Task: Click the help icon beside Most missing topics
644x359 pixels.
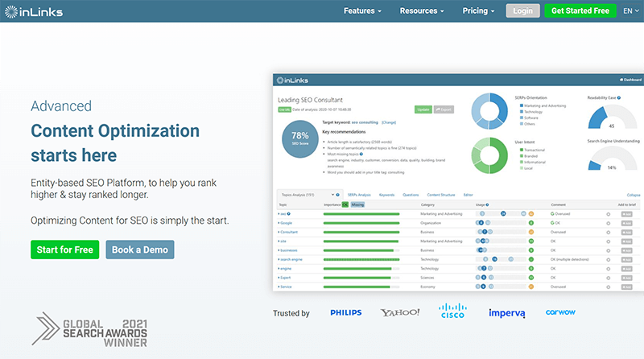Action: 361,154
